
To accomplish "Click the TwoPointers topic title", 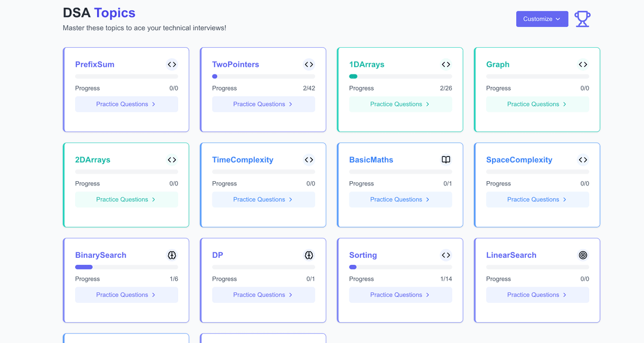I will (236, 64).
